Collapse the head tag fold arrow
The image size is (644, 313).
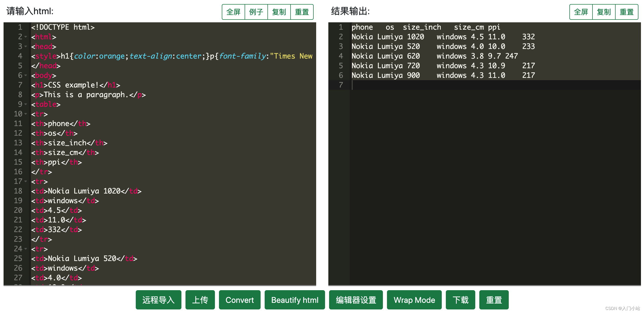pyautogui.click(x=26, y=46)
